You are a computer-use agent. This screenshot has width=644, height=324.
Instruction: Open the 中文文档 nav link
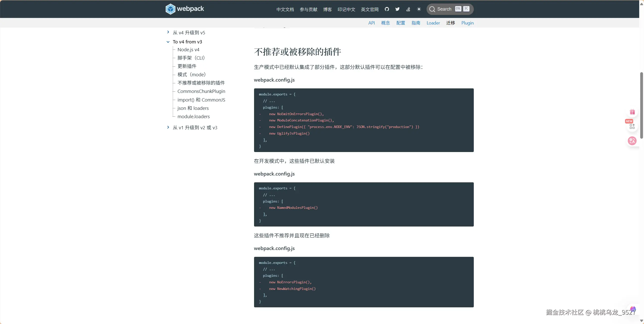point(285,9)
